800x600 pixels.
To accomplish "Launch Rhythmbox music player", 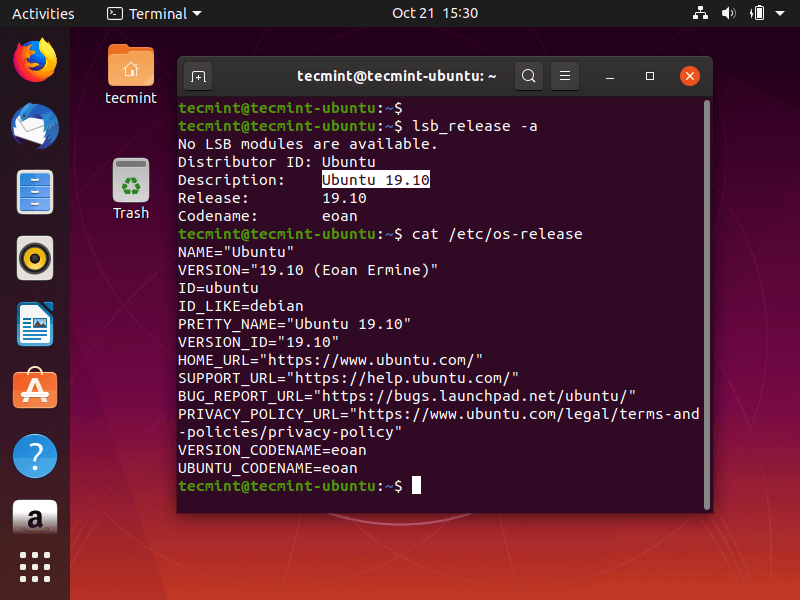I will click(x=34, y=257).
